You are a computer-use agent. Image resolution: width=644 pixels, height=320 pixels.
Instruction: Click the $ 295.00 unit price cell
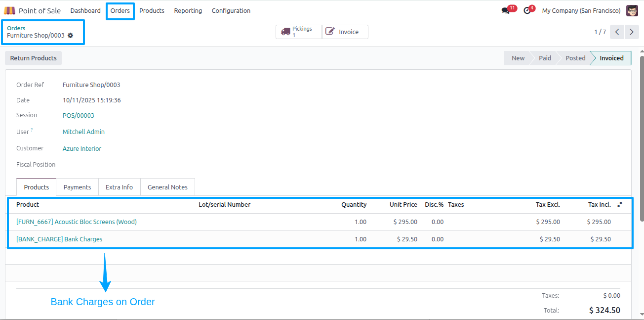coord(405,222)
